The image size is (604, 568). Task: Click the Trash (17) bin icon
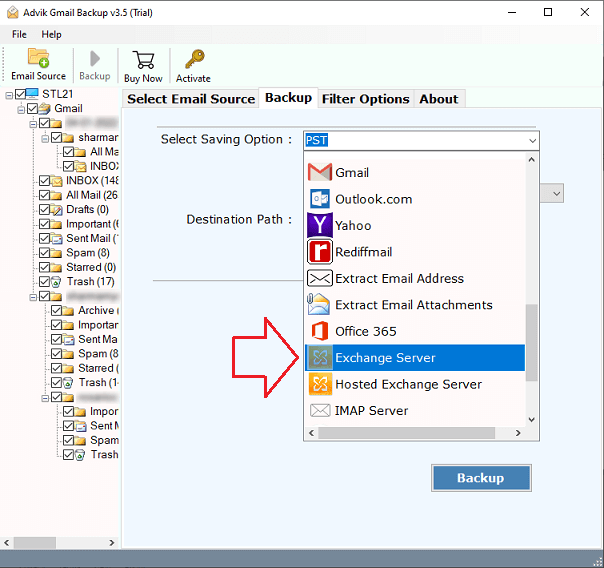tap(56, 282)
